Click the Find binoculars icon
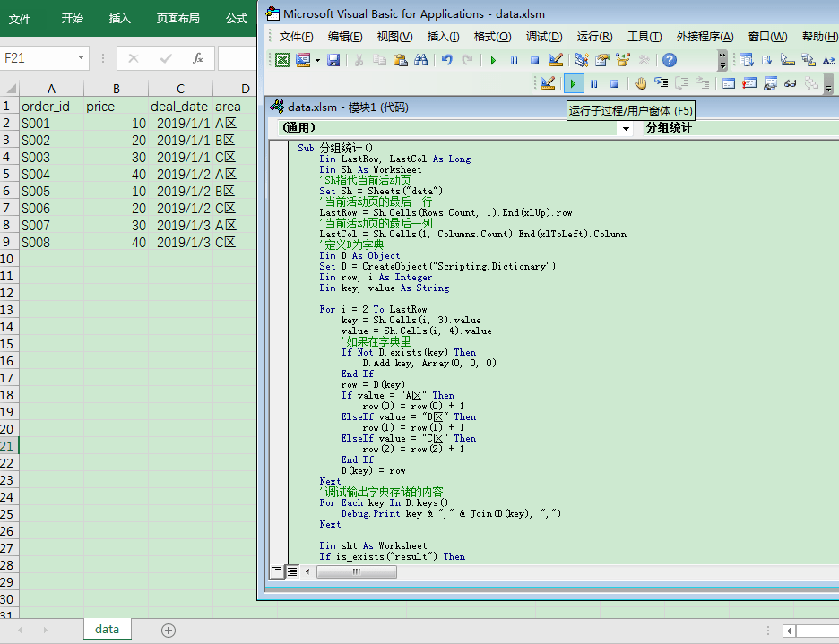 [421, 60]
